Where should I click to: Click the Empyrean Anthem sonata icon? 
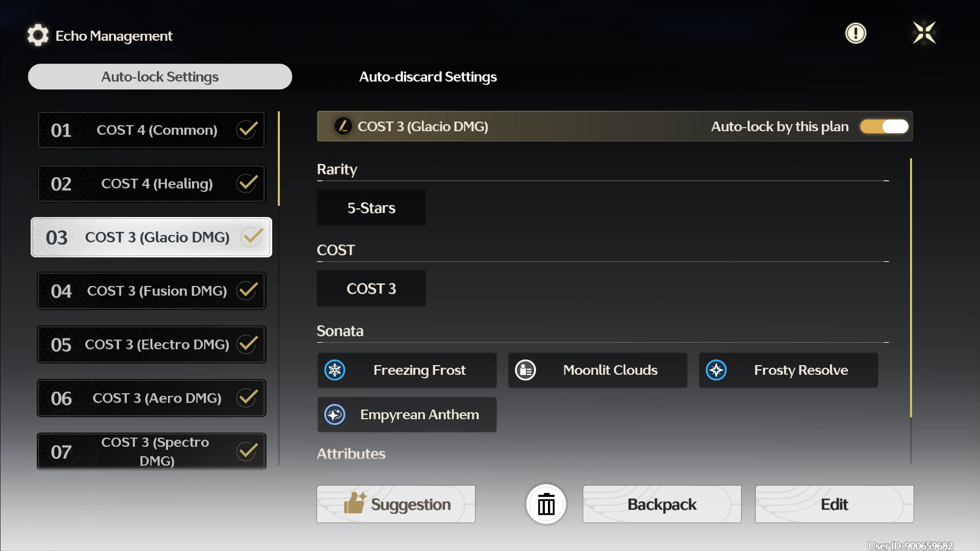(335, 415)
